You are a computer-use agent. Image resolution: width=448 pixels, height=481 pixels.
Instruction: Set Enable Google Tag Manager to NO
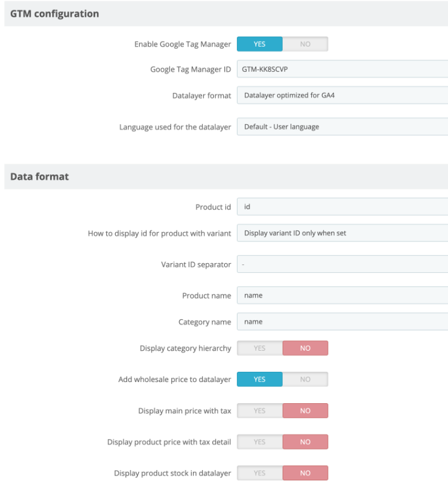point(305,44)
